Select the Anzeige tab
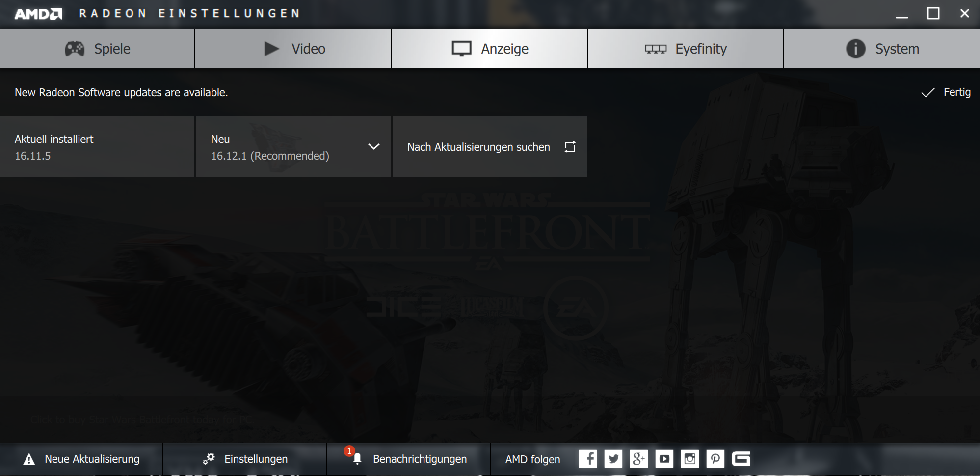 point(489,49)
